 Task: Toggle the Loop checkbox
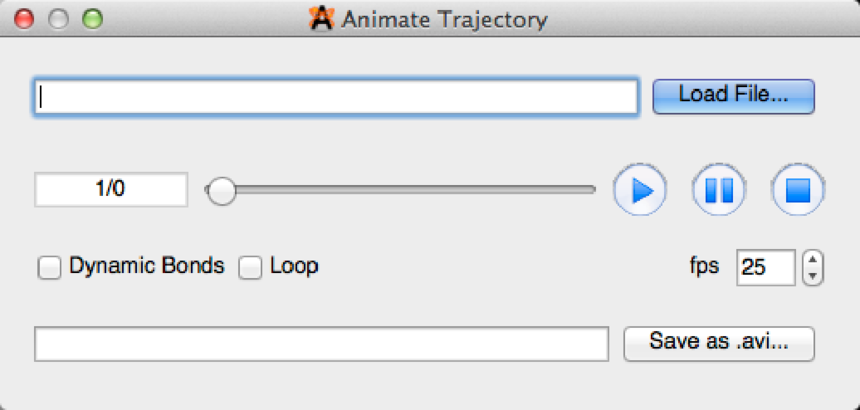click(x=250, y=267)
